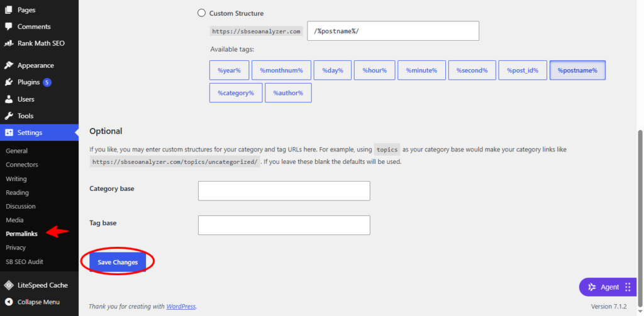The width and height of the screenshot is (644, 316).
Task: Click the Tools wrench icon
Action: 9,116
